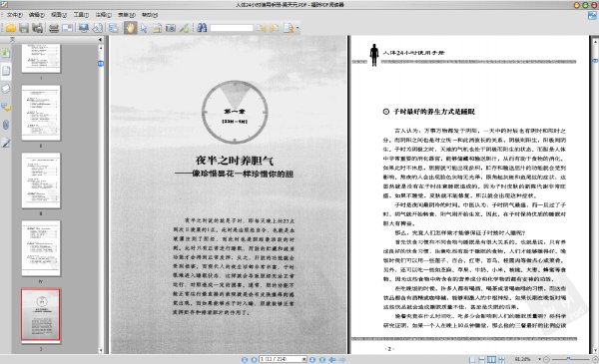Find the next match icon
Viewport: 599px width, 364px height.
click(274, 28)
